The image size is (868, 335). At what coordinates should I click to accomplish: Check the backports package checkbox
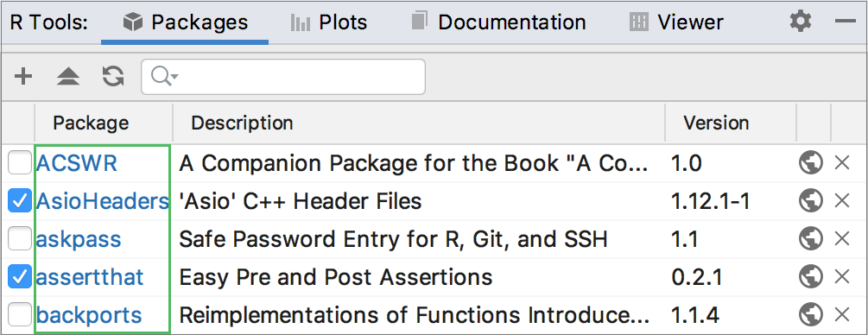(x=20, y=314)
